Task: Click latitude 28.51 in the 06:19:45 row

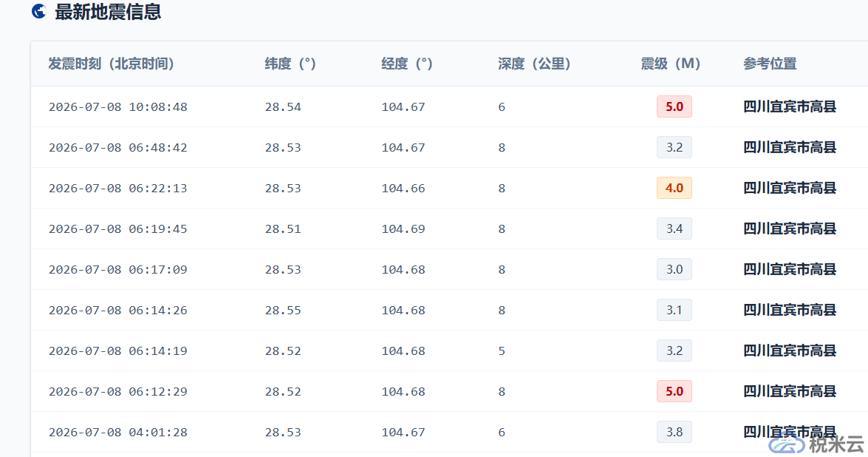Action: pos(283,228)
